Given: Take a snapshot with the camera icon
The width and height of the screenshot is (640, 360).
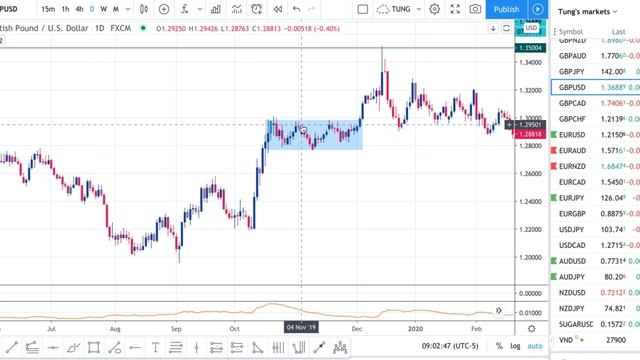Looking at the screenshot, I should click(x=475, y=9).
